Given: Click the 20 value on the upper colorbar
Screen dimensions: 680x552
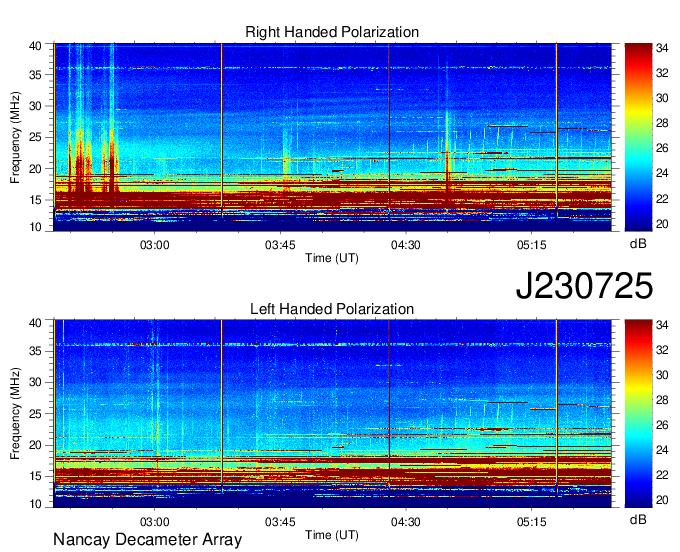Looking at the screenshot, I should (662, 224).
